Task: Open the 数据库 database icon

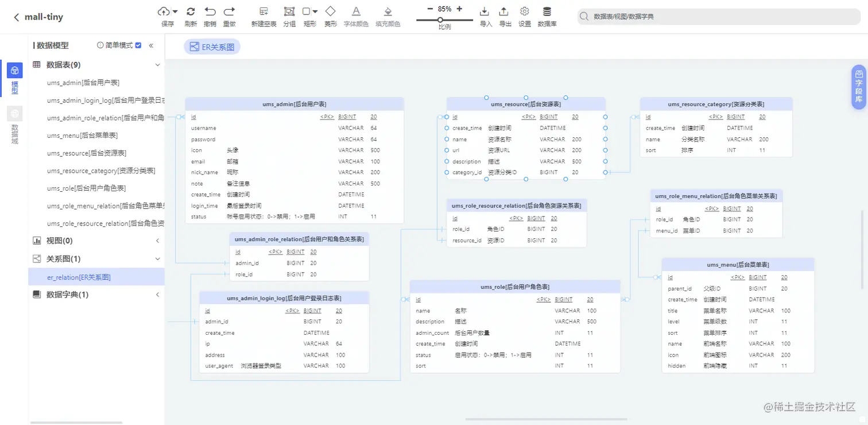Action: click(547, 11)
